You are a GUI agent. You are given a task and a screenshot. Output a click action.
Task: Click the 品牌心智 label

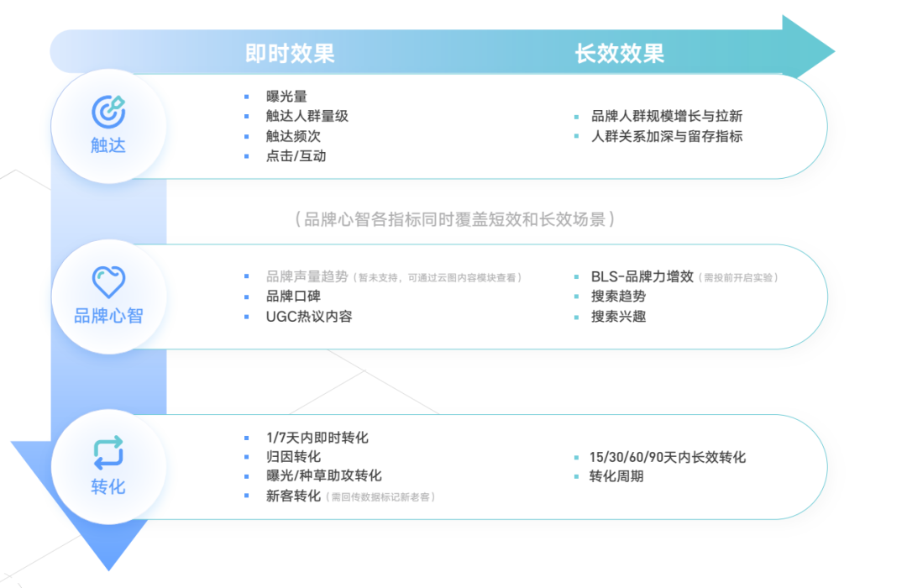[x=108, y=316]
